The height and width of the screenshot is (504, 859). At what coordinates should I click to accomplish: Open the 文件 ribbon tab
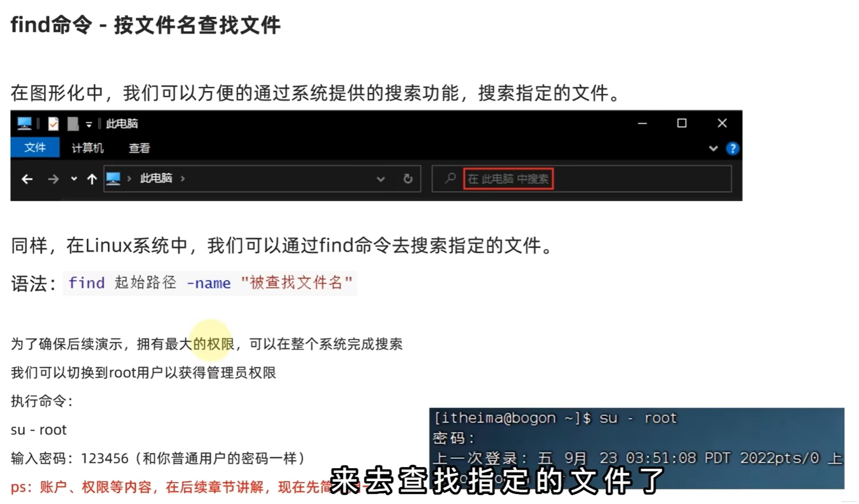(35, 148)
